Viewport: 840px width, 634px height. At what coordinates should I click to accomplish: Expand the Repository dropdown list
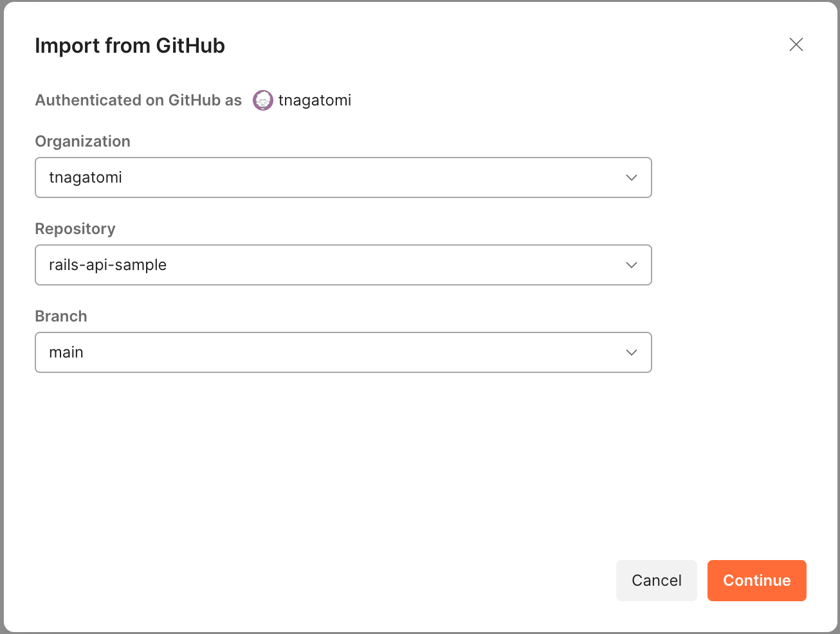pos(343,265)
